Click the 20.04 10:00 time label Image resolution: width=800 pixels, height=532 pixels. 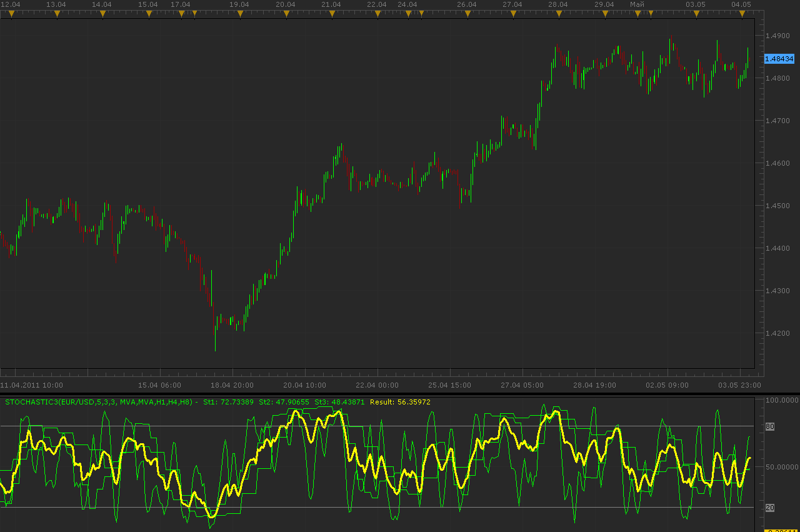point(304,385)
